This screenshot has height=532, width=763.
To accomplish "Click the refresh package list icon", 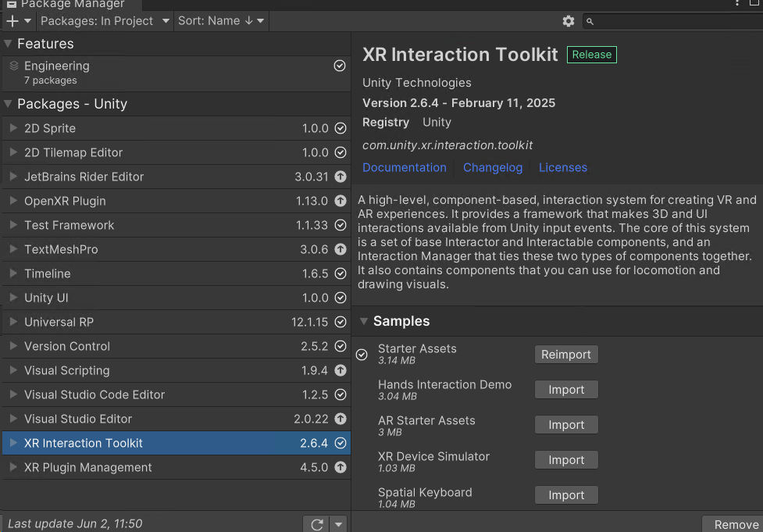I will tap(316, 524).
